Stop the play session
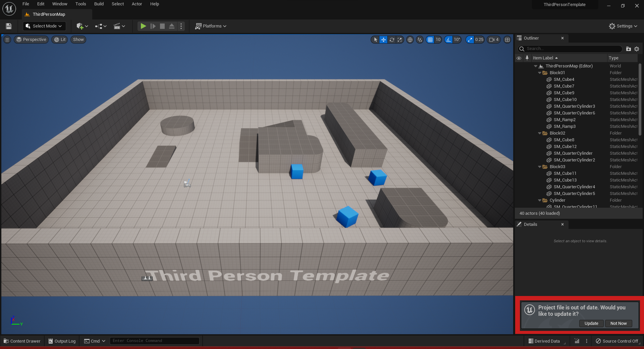Image resolution: width=644 pixels, height=349 pixels. click(162, 26)
